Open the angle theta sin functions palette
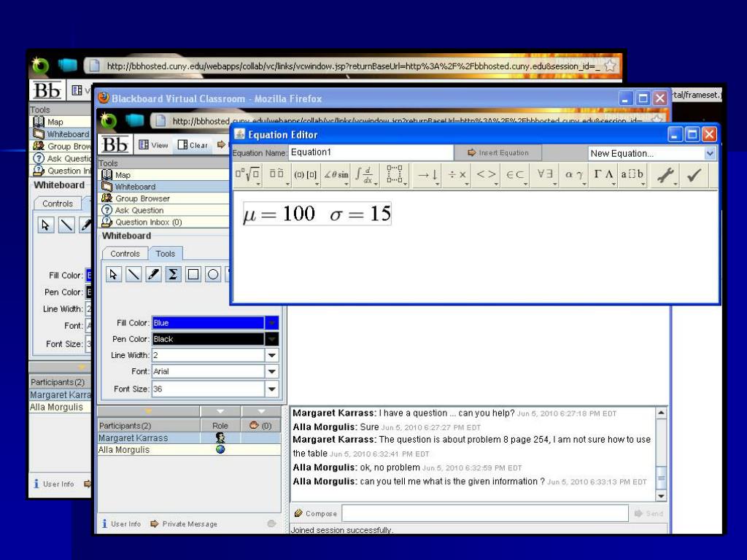The height and width of the screenshot is (560, 747). 336,175
